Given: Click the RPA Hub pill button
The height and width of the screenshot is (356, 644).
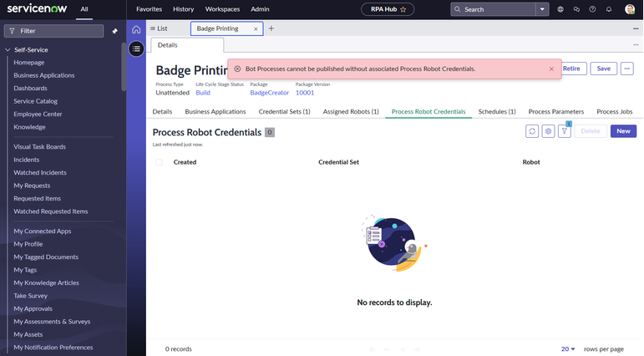Looking at the screenshot, I should click(x=388, y=9).
